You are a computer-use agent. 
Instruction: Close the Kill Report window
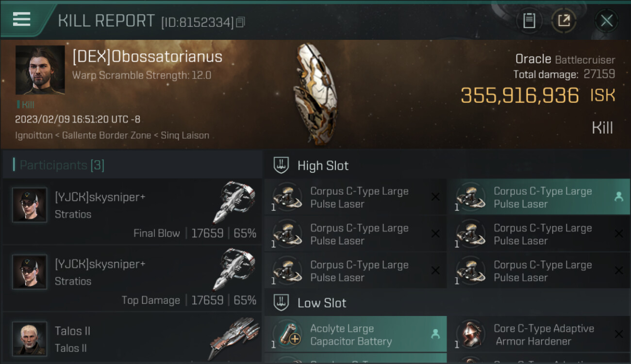607,20
